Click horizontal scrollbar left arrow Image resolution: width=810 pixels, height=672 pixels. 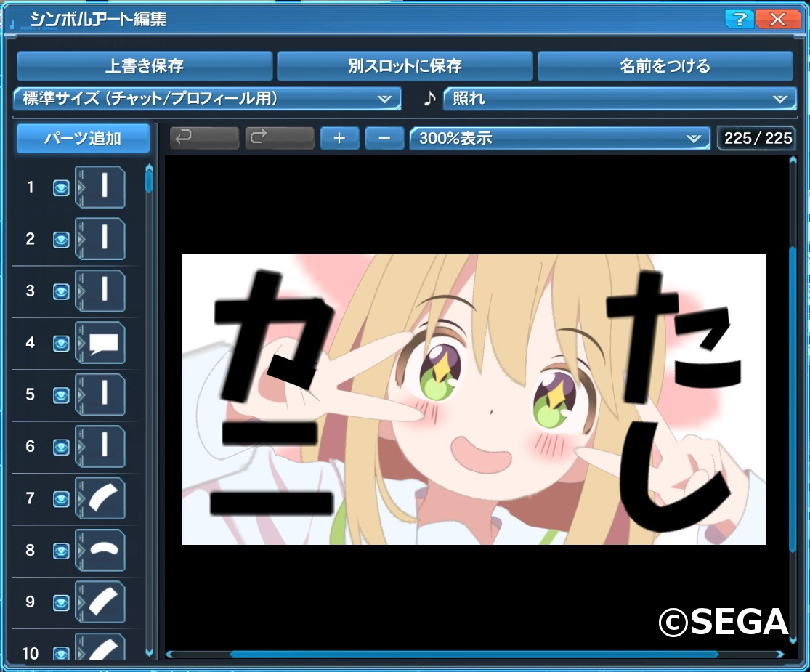pos(169,655)
